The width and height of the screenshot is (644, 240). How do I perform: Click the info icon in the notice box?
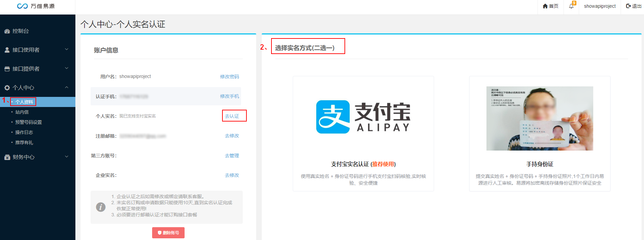tap(101, 207)
